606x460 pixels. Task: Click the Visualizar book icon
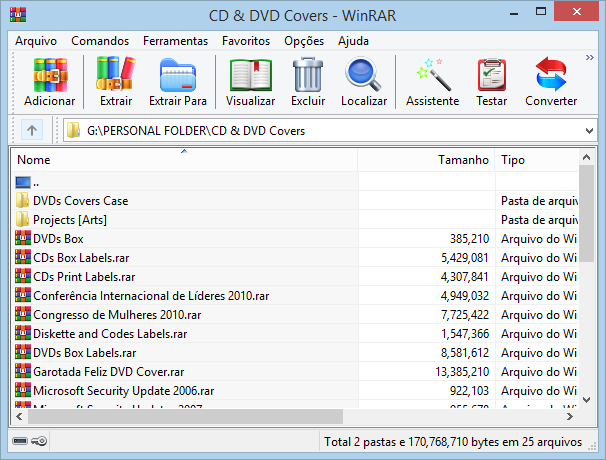click(x=251, y=75)
